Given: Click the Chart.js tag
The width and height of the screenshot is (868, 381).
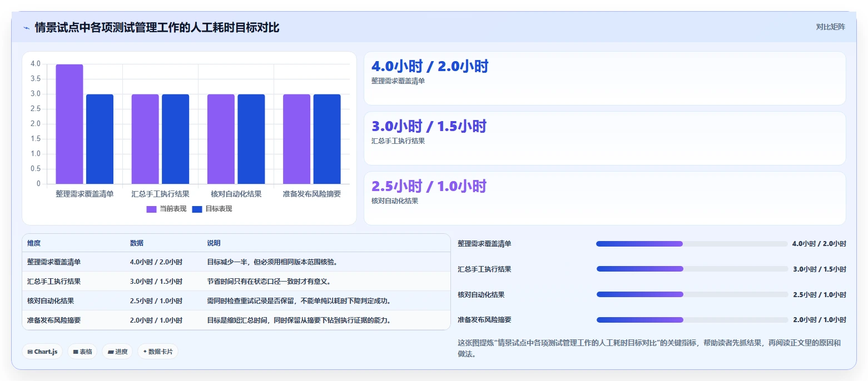Looking at the screenshot, I should 42,352.
